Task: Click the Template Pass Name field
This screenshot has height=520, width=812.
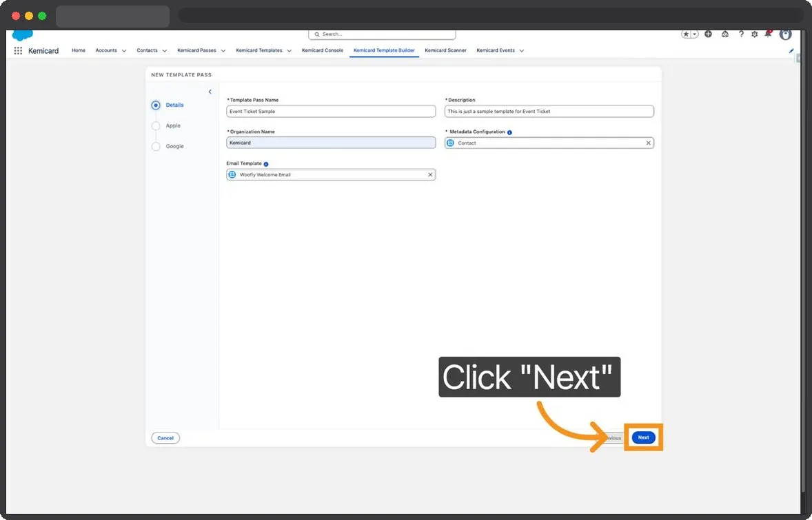Action: (x=331, y=112)
